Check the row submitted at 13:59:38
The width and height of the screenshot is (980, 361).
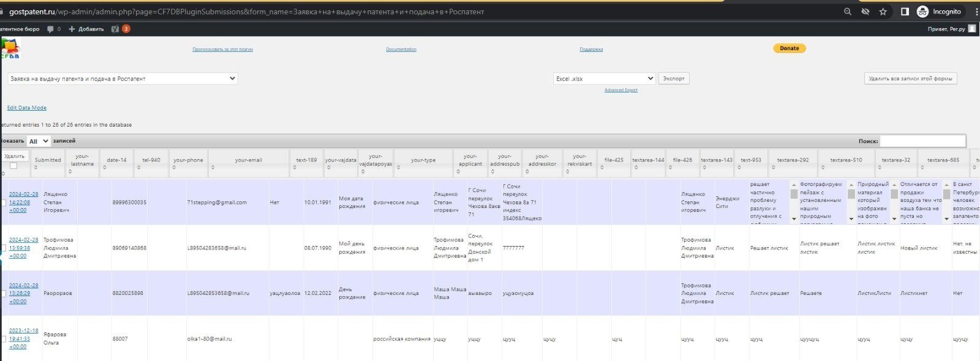[4, 248]
